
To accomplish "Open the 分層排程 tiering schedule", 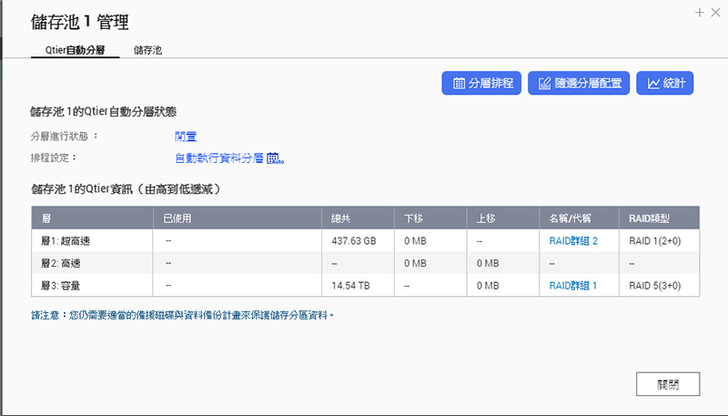I will click(482, 83).
